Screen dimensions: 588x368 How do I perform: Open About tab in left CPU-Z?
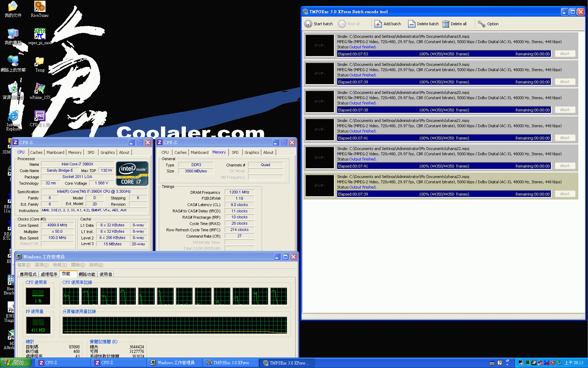click(x=124, y=152)
